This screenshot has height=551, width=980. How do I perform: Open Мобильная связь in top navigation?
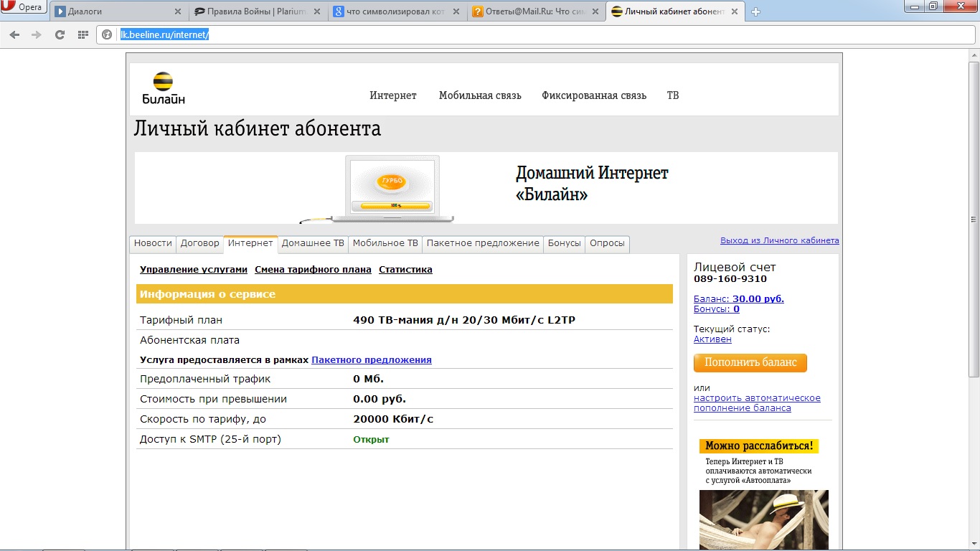pyautogui.click(x=480, y=95)
